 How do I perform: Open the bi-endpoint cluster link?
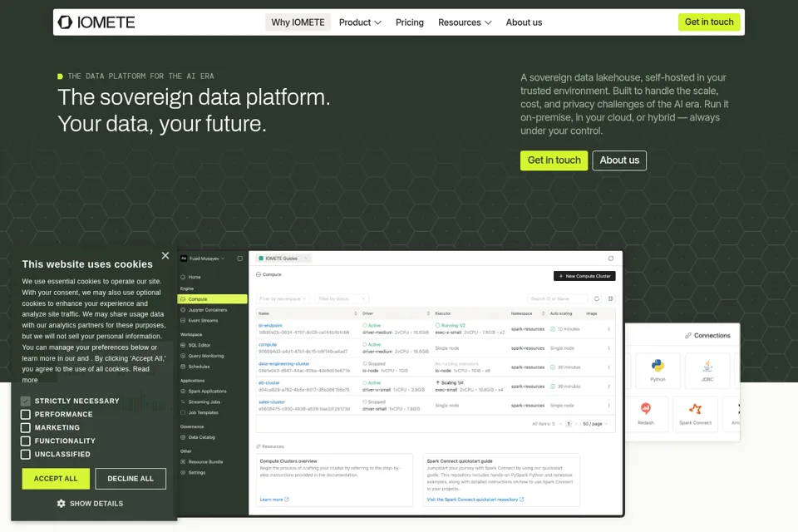point(270,325)
